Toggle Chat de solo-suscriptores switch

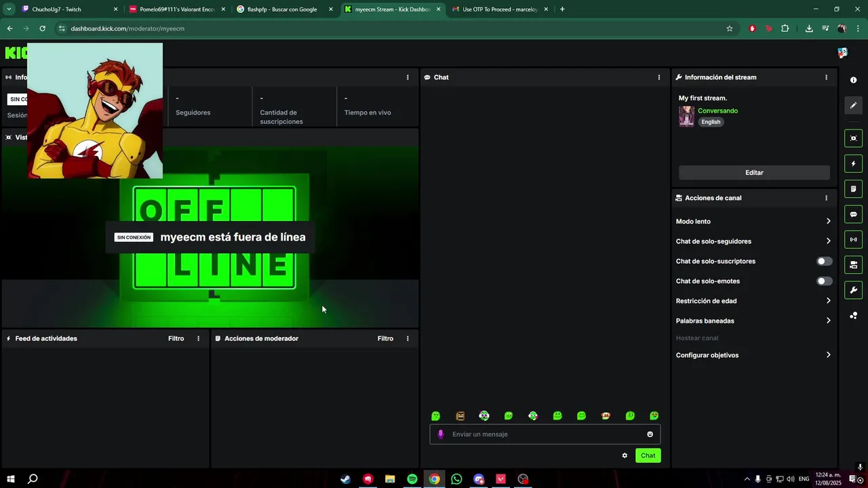[x=824, y=261]
